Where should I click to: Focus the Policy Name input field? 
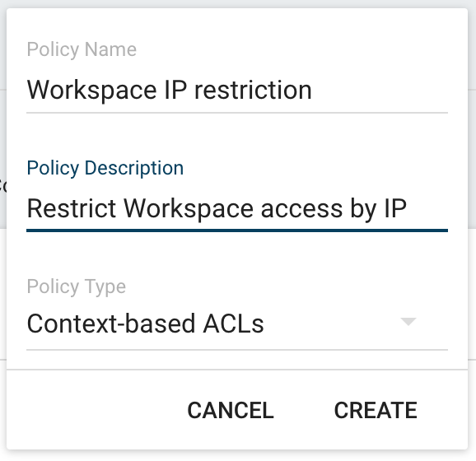237,90
